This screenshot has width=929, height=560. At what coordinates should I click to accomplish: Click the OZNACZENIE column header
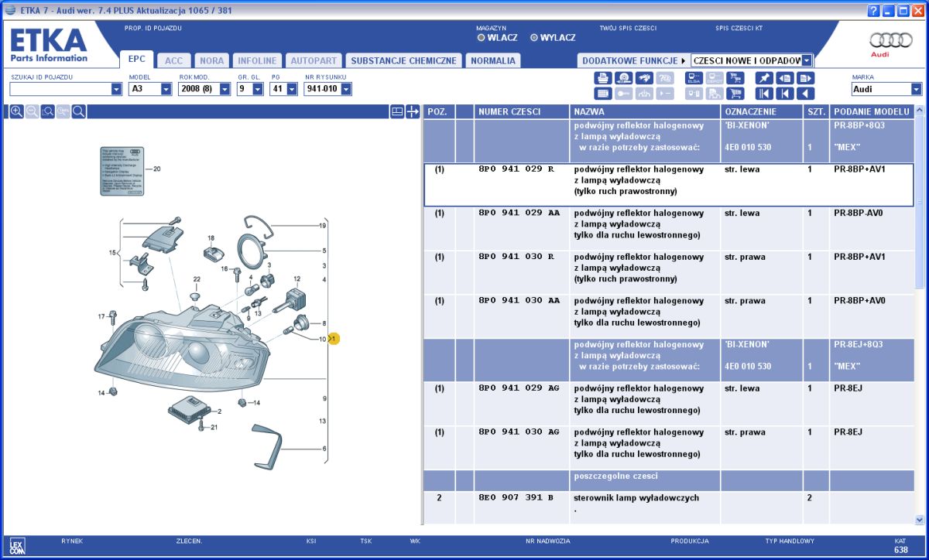click(762, 111)
